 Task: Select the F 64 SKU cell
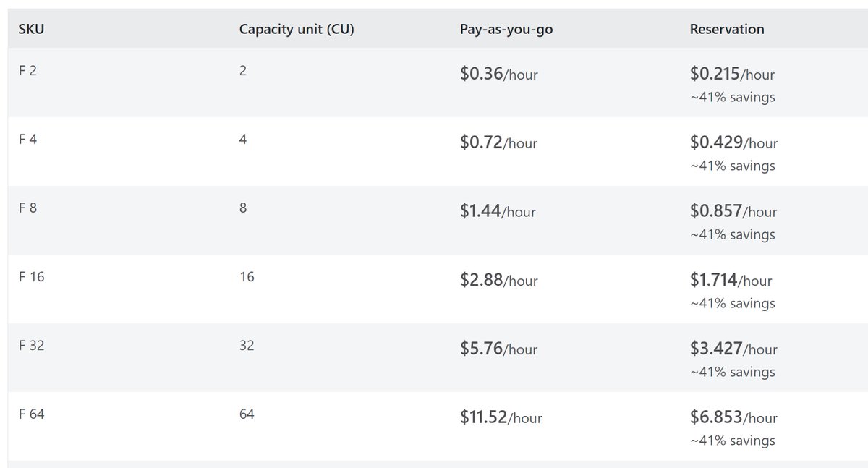point(31,414)
